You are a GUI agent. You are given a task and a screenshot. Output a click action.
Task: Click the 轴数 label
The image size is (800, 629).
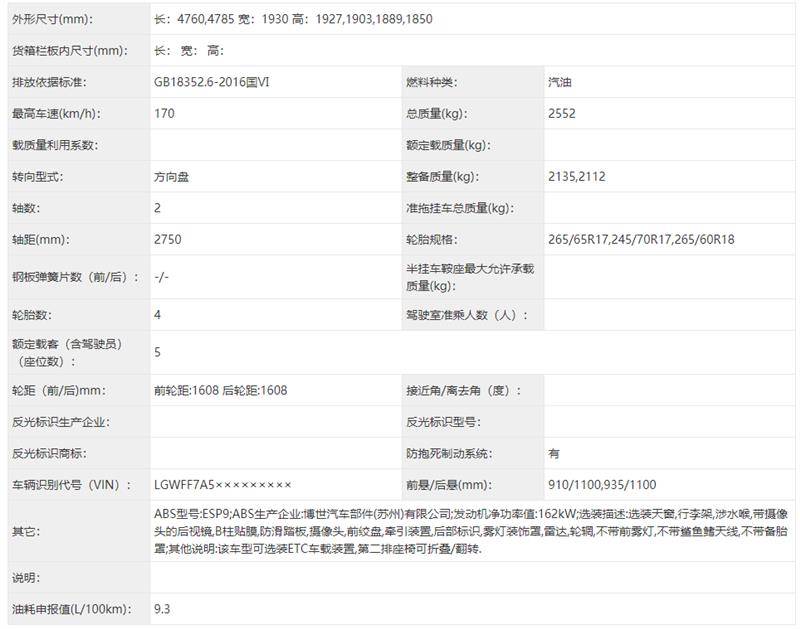click(x=26, y=208)
